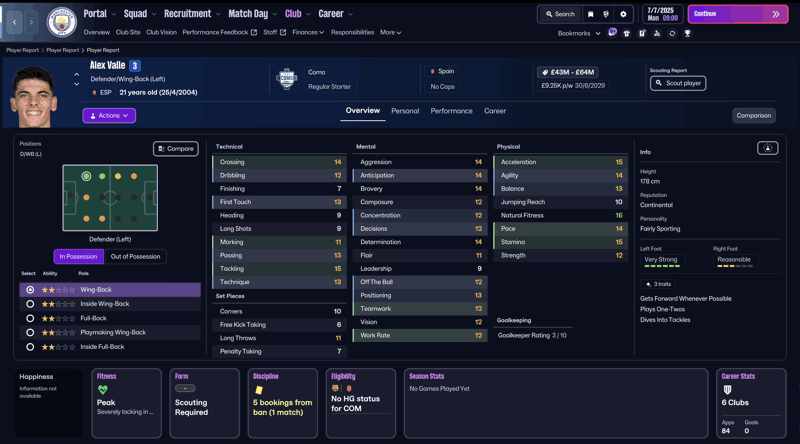Screen dimensions: 800x444
Task: Open the shirt bookmark icon
Action: pos(627,33)
